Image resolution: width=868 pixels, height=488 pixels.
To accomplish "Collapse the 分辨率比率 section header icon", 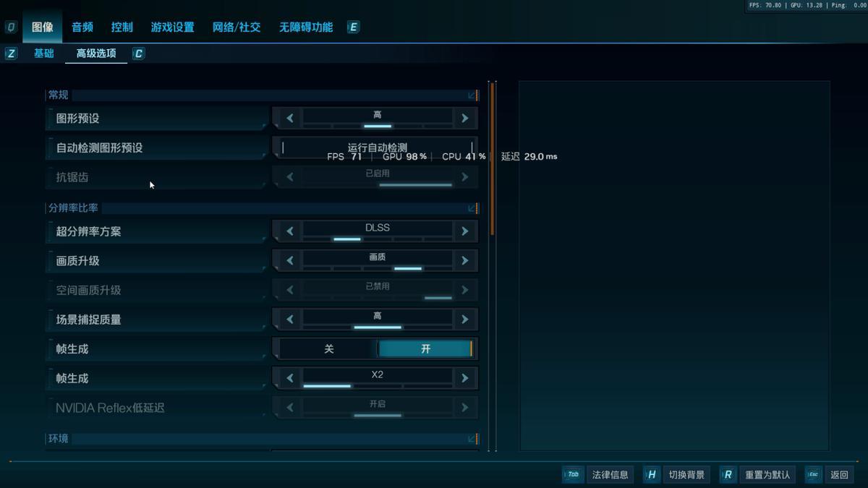I will pos(472,208).
